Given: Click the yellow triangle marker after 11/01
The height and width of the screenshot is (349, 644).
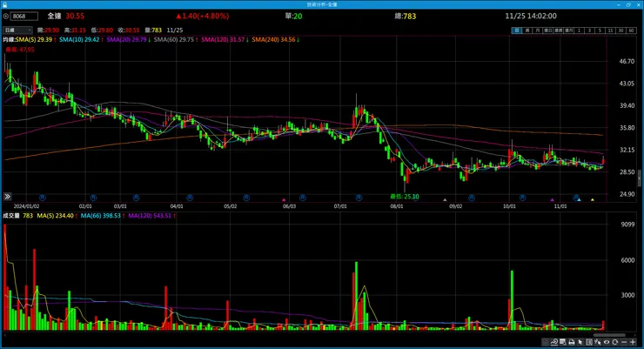Looking at the screenshot, I should (593, 199).
